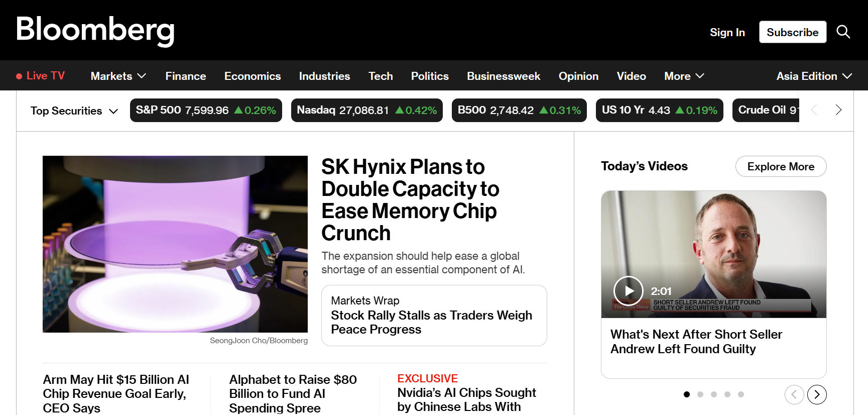Select the second video carousel dot

(700, 394)
